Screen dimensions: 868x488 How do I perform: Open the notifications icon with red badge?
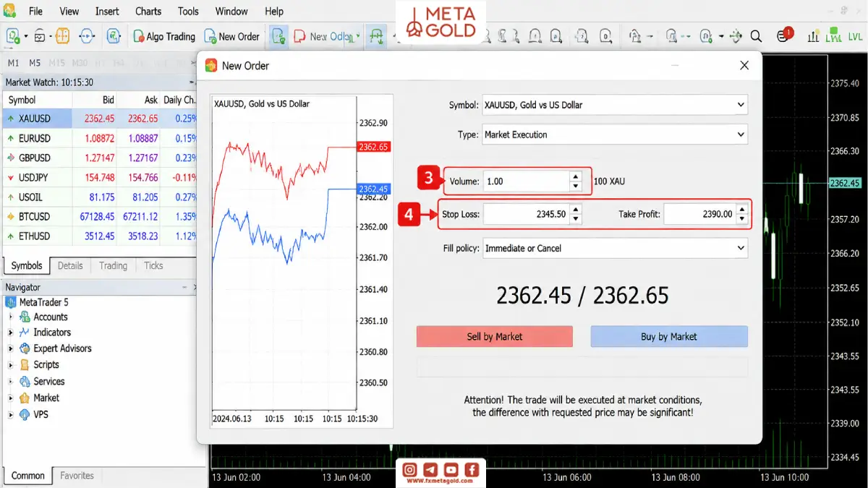pos(784,35)
